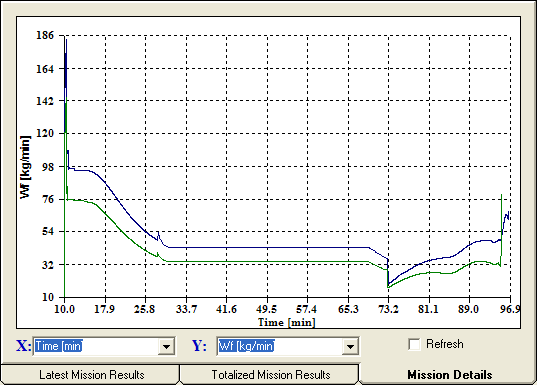Click the 186 tick label on Wf axis
Viewport: 537px width, 385px height.
click(x=45, y=35)
